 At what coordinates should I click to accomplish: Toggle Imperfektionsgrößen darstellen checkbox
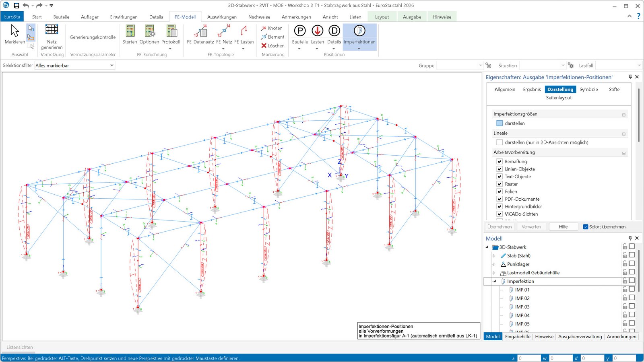tap(500, 123)
